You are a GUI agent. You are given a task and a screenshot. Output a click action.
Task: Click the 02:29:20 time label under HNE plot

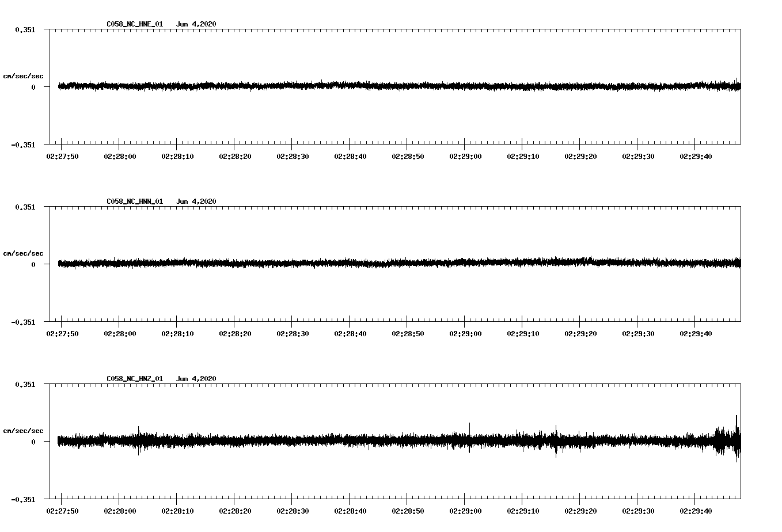click(580, 157)
